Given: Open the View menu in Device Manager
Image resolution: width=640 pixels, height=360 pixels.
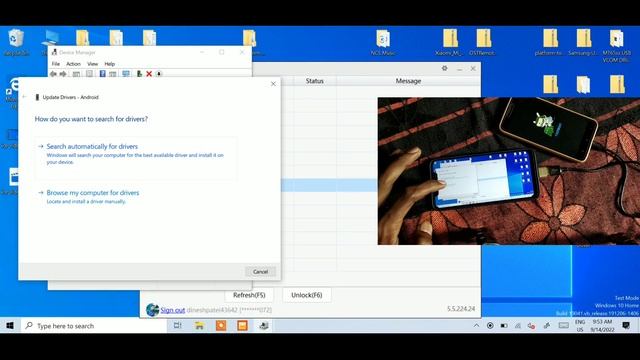Looking at the screenshot, I should pos(93,64).
